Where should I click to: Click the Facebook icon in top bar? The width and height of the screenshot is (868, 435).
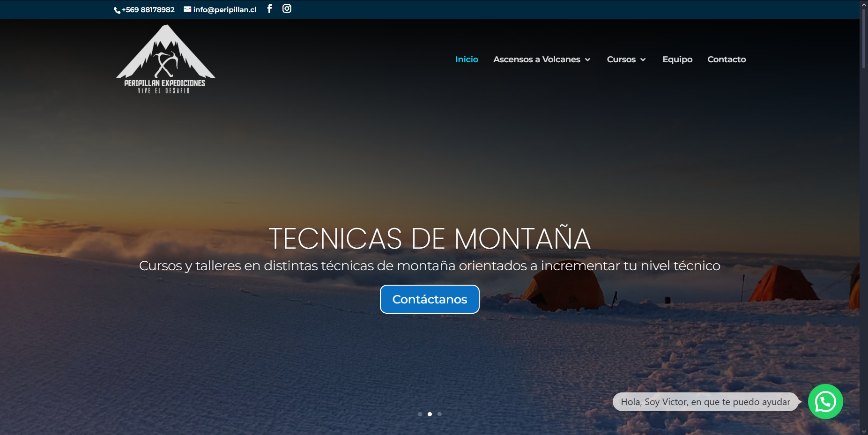(x=269, y=9)
